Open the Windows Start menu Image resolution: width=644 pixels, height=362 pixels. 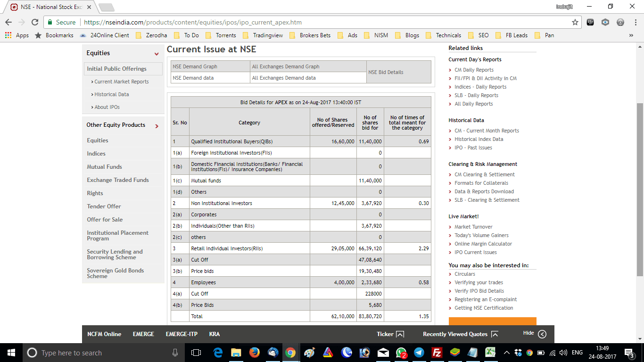pyautogui.click(x=11, y=353)
